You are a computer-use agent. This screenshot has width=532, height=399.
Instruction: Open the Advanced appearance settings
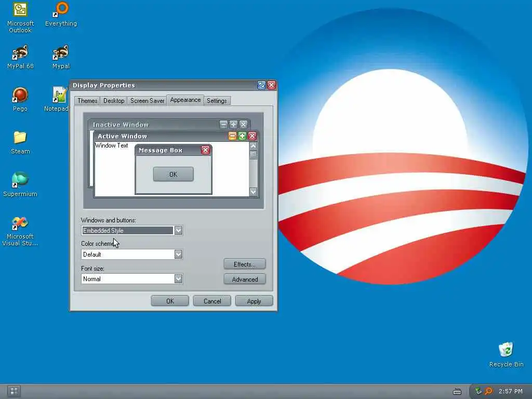(x=245, y=279)
